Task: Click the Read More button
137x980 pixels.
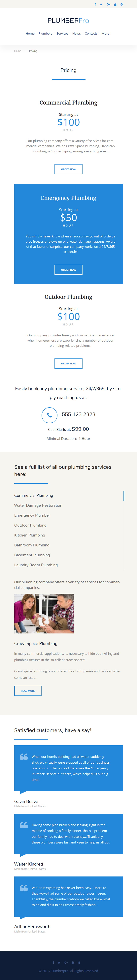Action: click(28, 690)
